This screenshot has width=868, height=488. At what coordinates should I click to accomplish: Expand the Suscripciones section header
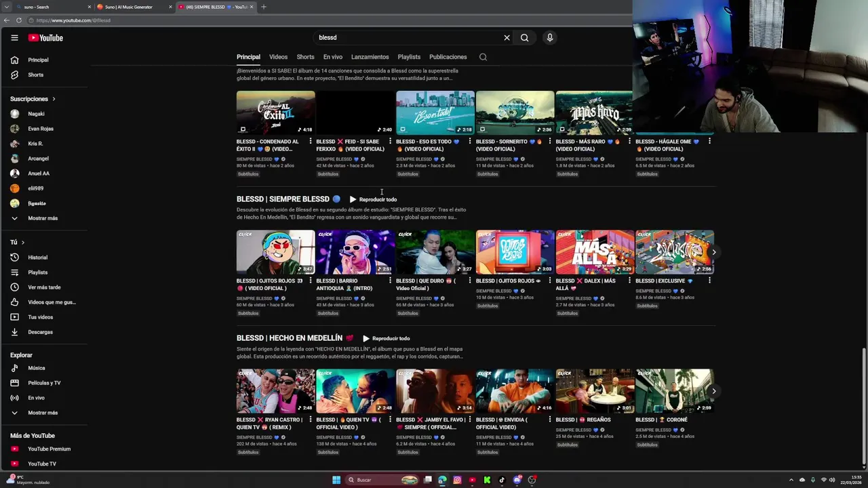click(33, 99)
